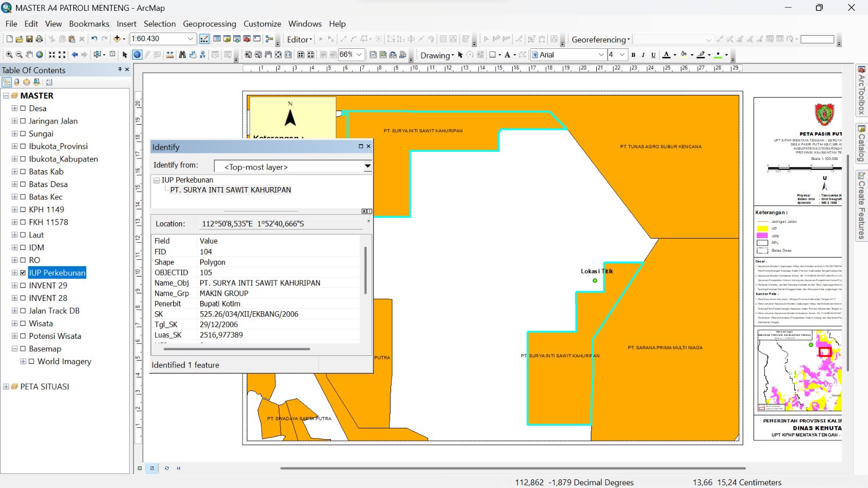
Task: Open the Create Features side tab
Action: coord(861,205)
